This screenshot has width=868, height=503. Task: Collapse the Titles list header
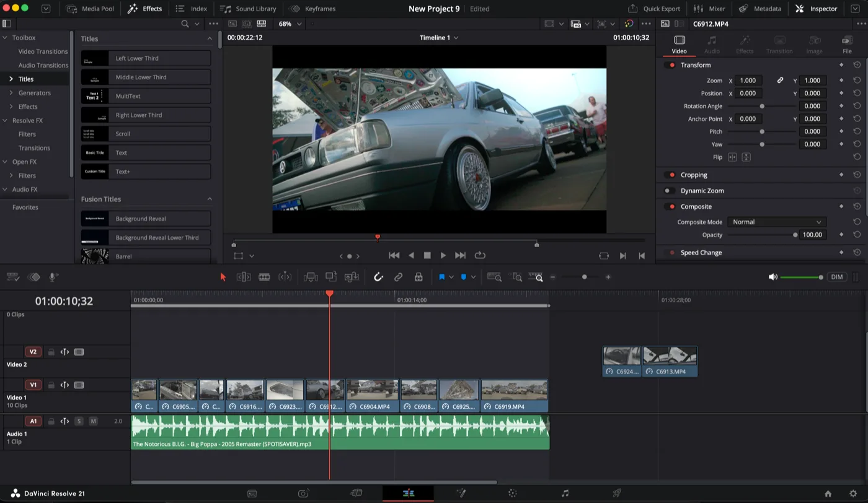[x=210, y=38]
